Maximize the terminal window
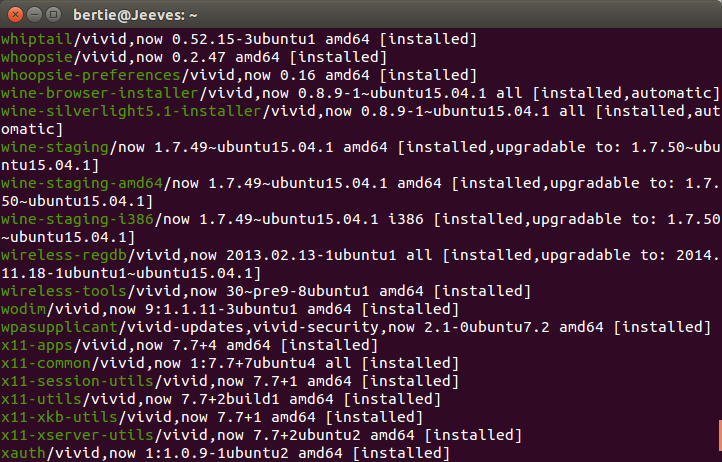 pyautogui.click(x=54, y=15)
